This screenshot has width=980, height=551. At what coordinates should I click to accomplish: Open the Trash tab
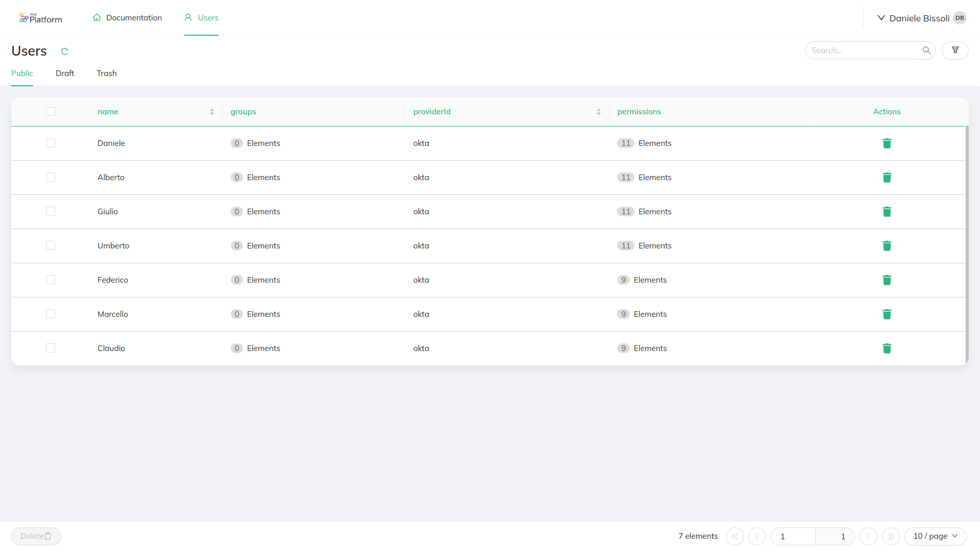tap(106, 73)
